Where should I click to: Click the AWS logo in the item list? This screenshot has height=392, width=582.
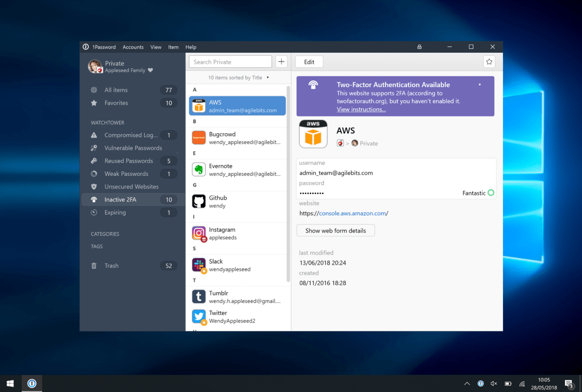tap(199, 106)
